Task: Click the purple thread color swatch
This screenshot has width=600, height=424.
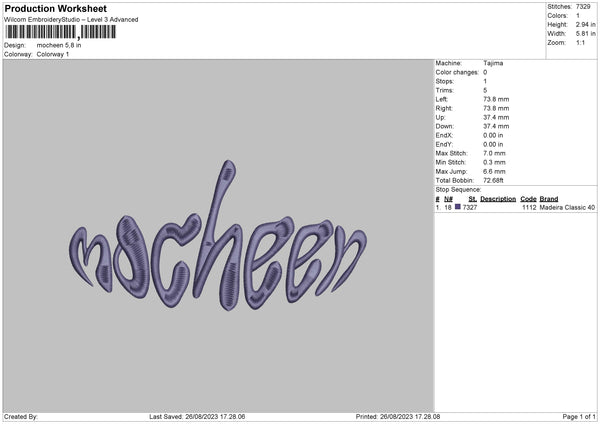Action: point(458,207)
